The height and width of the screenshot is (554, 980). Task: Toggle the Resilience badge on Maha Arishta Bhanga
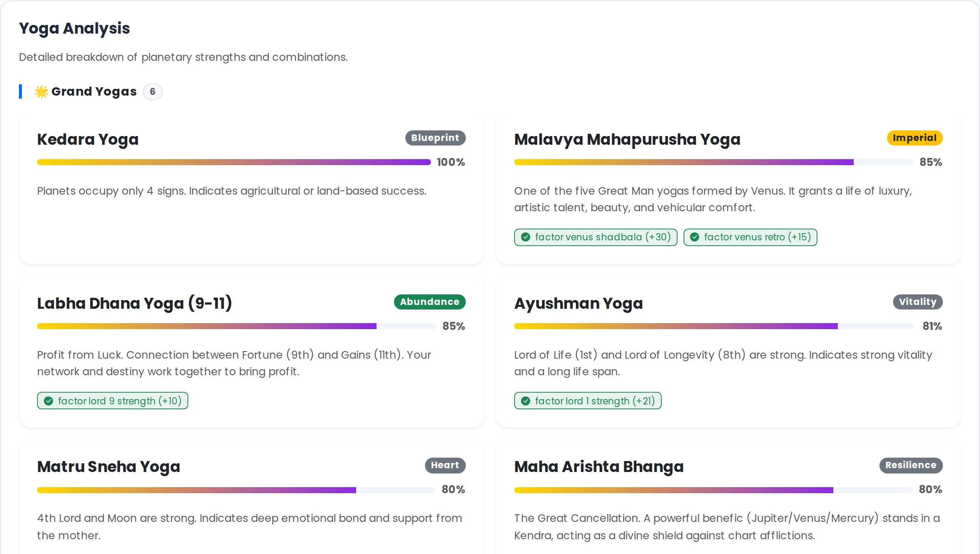click(x=911, y=465)
